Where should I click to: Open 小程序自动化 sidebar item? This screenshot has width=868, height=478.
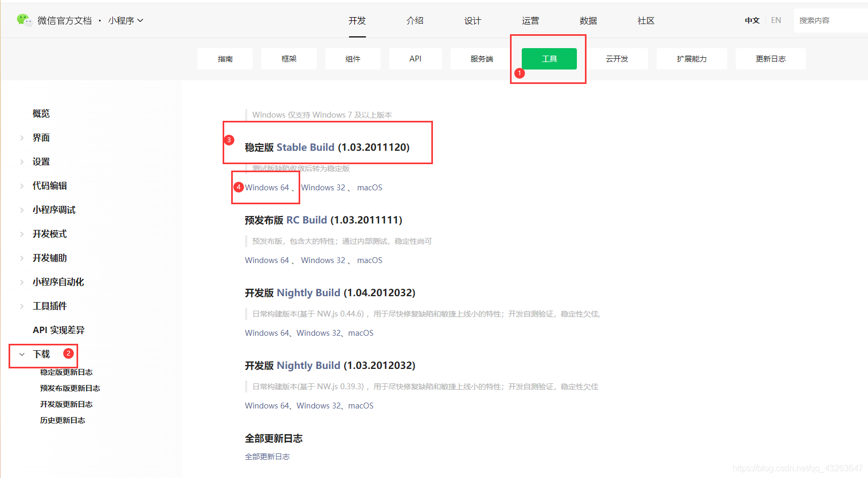58,282
